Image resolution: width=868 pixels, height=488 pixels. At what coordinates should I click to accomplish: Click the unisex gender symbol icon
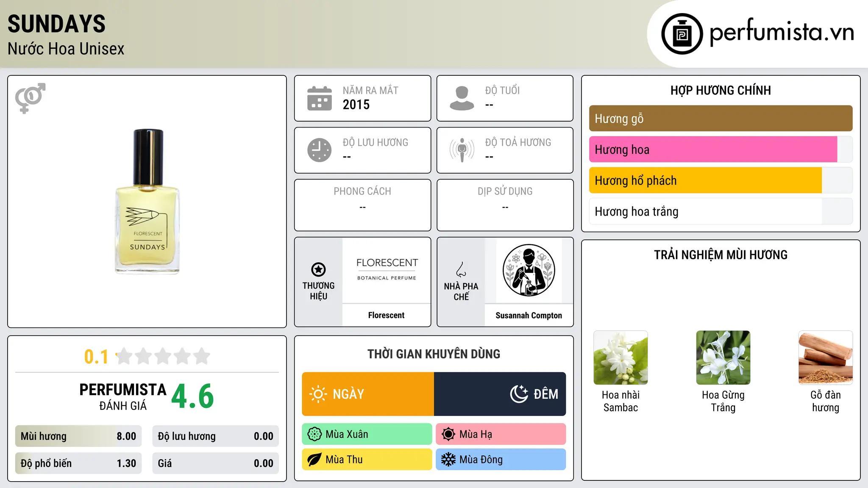(x=30, y=98)
